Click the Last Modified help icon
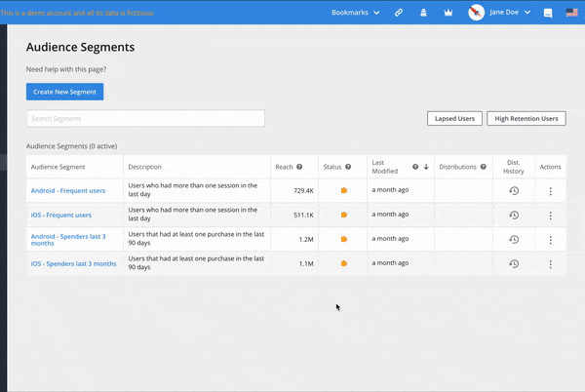 (415, 167)
